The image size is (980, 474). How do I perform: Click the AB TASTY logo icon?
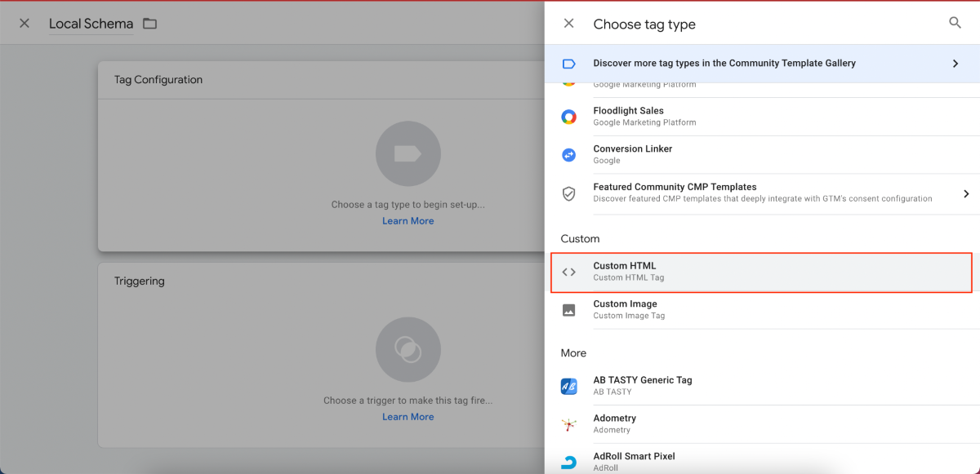[569, 386]
